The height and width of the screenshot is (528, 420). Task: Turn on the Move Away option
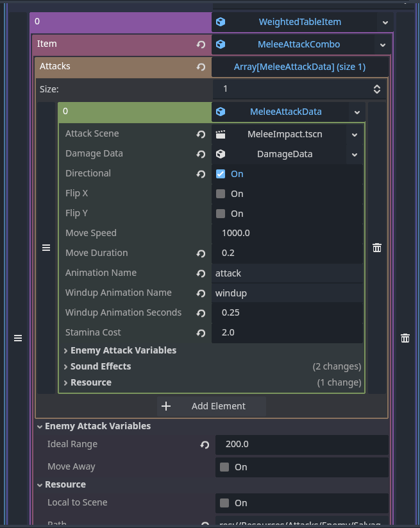pos(224,467)
